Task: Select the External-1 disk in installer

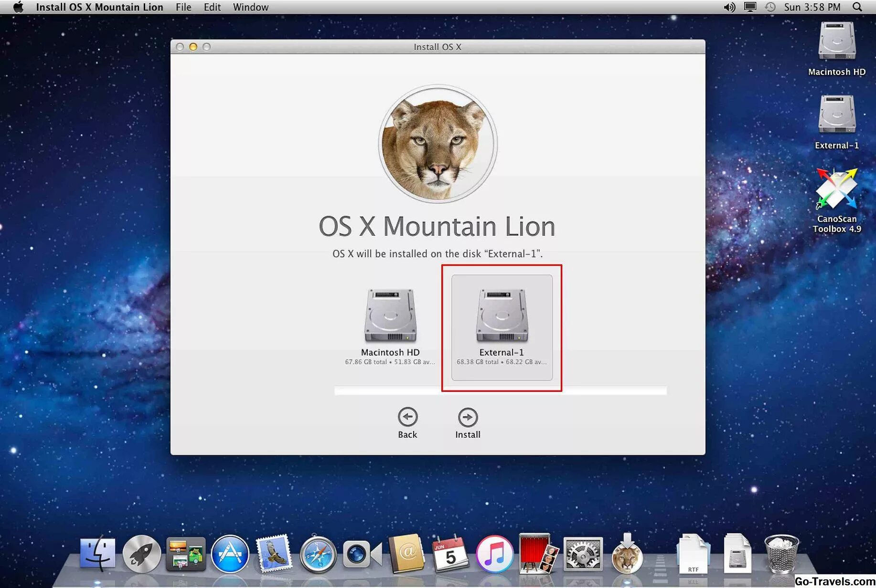Action: pyautogui.click(x=502, y=327)
